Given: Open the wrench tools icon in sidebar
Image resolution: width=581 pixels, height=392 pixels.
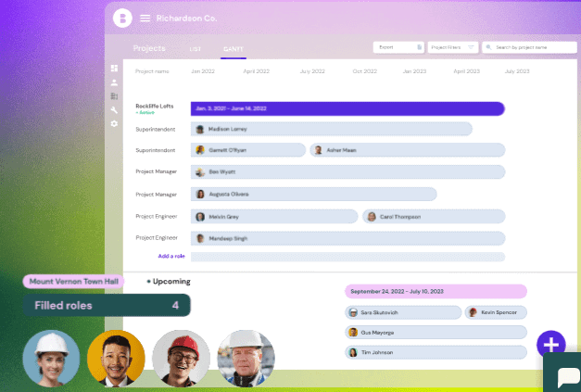Looking at the screenshot, I should [114, 110].
